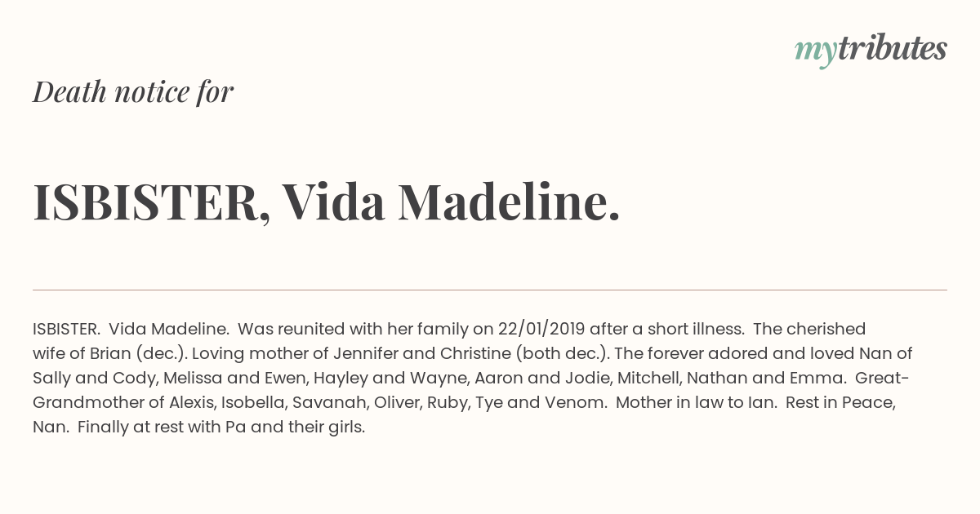Click the date 22/01/2019 in the notice
Image resolution: width=980 pixels, height=514 pixels.
coord(541,330)
